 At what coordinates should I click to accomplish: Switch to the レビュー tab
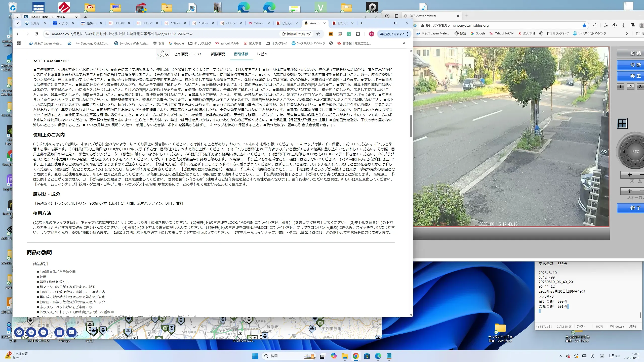coord(264,54)
